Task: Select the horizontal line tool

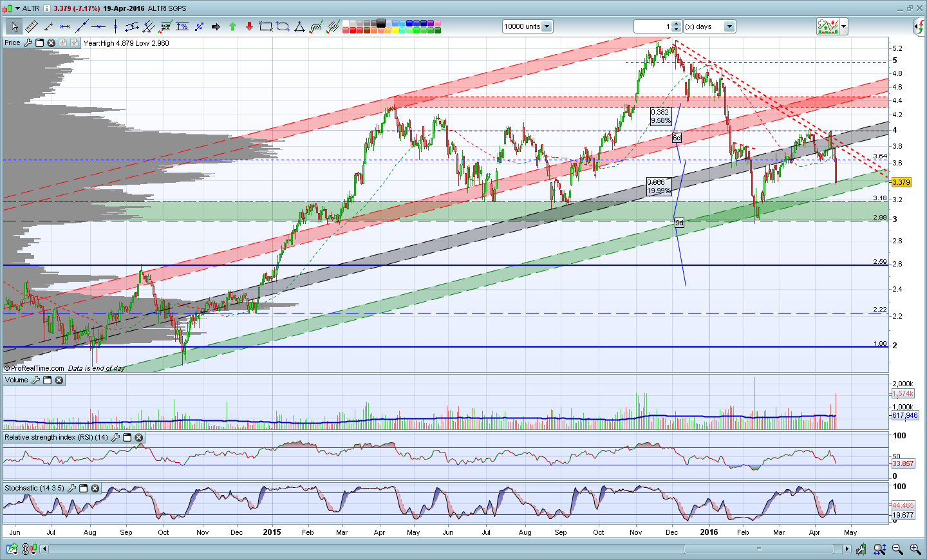Action: coord(98,26)
